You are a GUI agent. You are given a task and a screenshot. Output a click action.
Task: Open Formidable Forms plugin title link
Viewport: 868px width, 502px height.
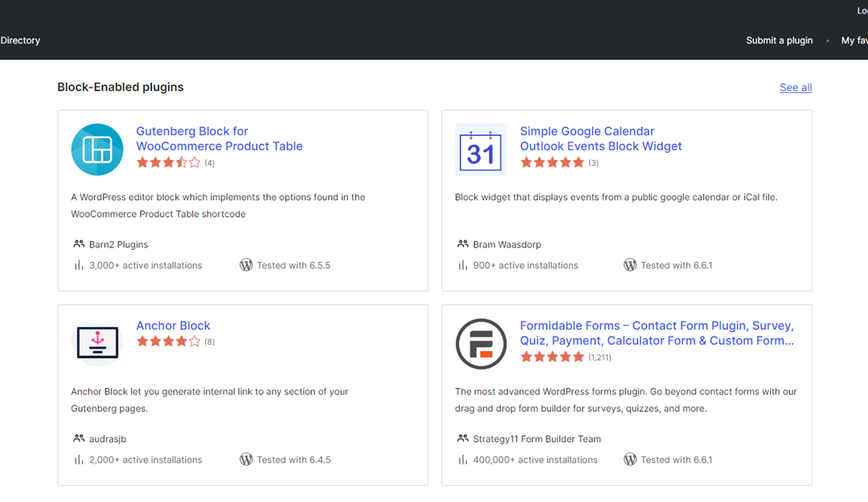(x=656, y=333)
